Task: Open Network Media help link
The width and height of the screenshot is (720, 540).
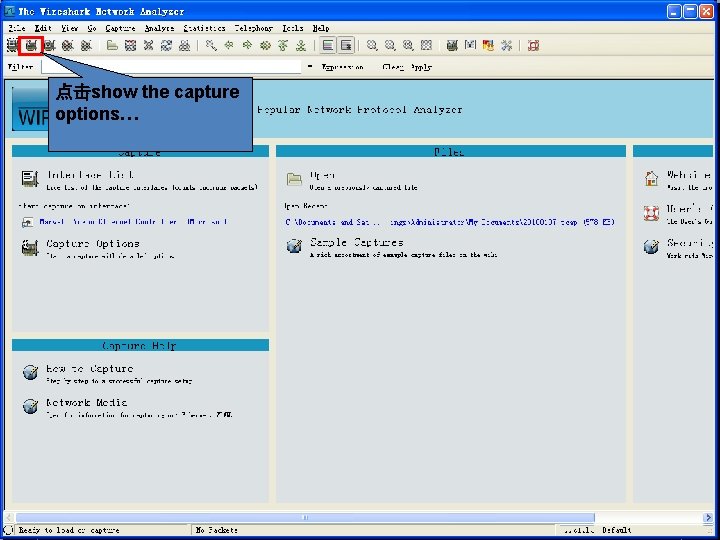Action: pyautogui.click(x=86, y=403)
